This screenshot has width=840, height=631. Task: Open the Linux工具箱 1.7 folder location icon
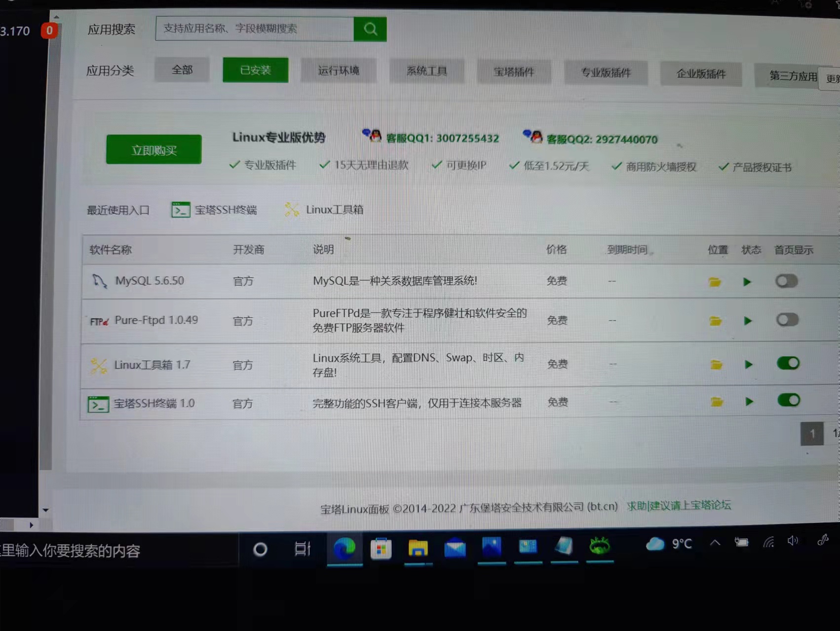click(x=716, y=365)
